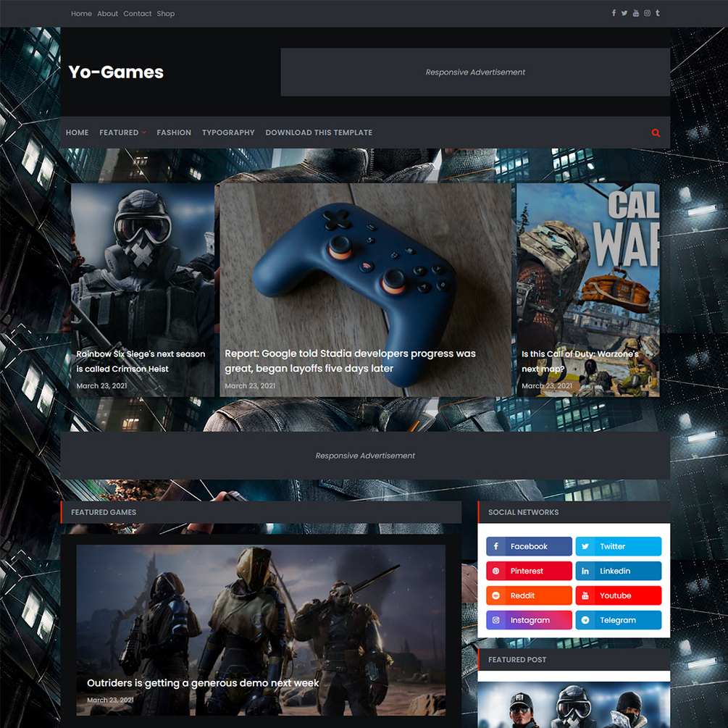Open the About page link
Image resolution: width=728 pixels, height=728 pixels.
(x=107, y=14)
